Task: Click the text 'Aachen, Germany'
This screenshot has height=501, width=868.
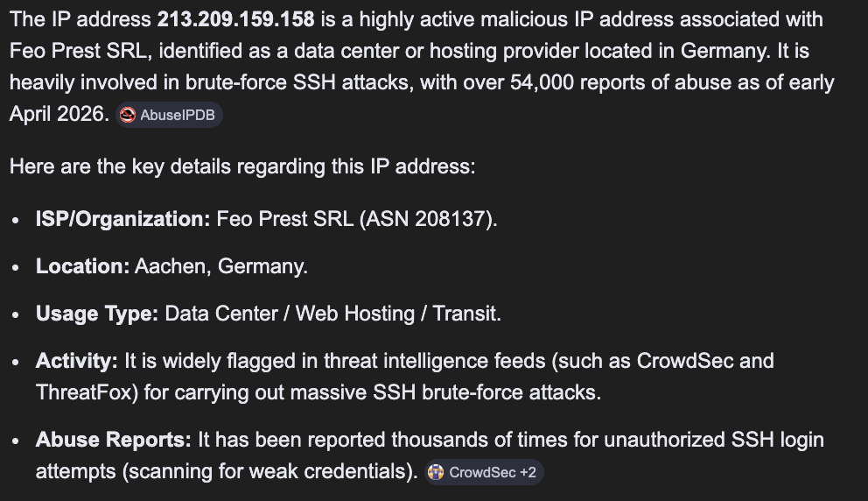Action: [220, 266]
